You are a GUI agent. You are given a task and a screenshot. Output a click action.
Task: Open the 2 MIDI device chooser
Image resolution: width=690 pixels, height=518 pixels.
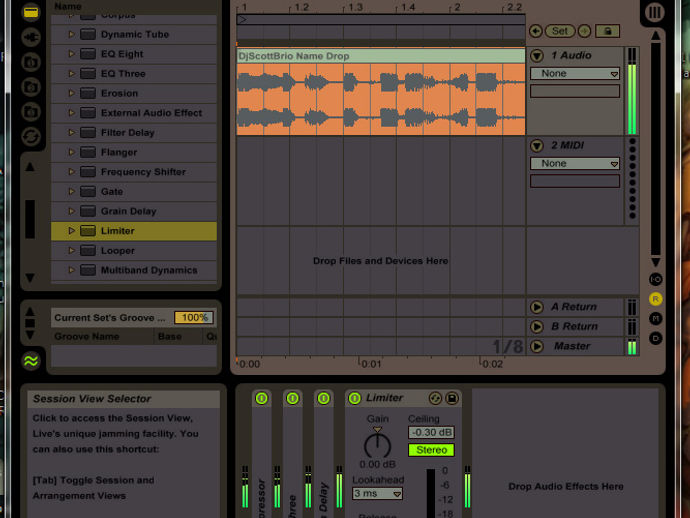point(575,164)
